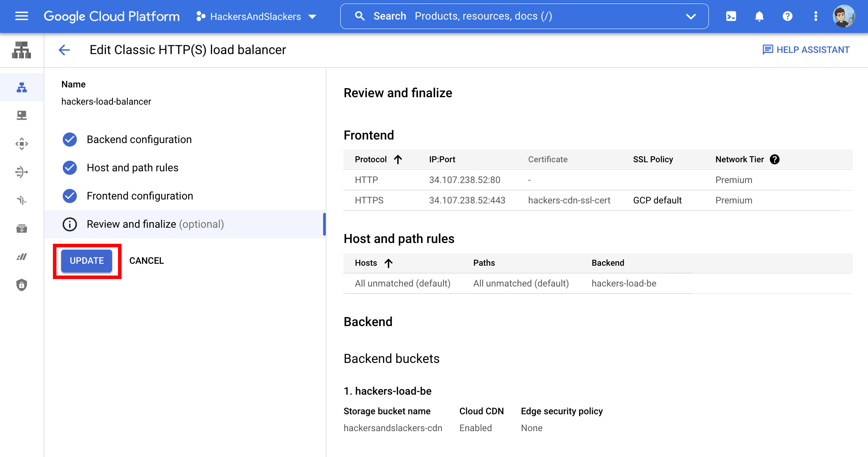Screen dimensions: 868x457
Task: Click the Review and finalize menu item
Action: 155,224
